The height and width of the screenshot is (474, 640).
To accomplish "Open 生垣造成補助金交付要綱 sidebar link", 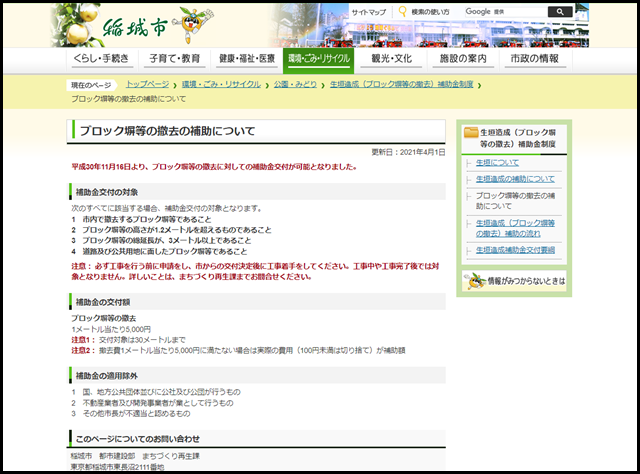I will click(513, 250).
